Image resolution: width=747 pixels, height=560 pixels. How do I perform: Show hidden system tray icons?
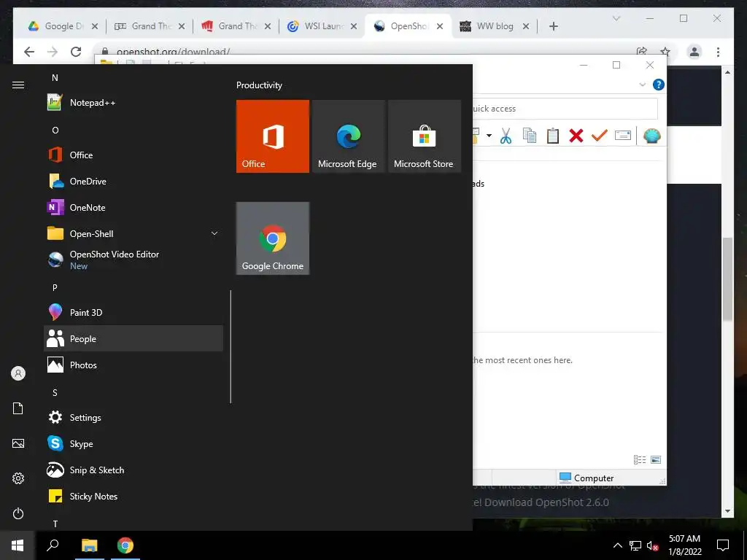(617, 545)
